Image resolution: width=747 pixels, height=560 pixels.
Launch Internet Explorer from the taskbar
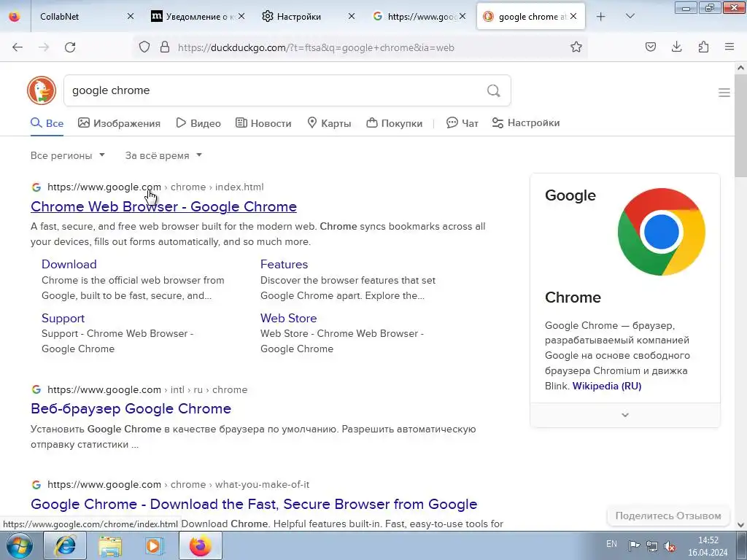pos(65,545)
